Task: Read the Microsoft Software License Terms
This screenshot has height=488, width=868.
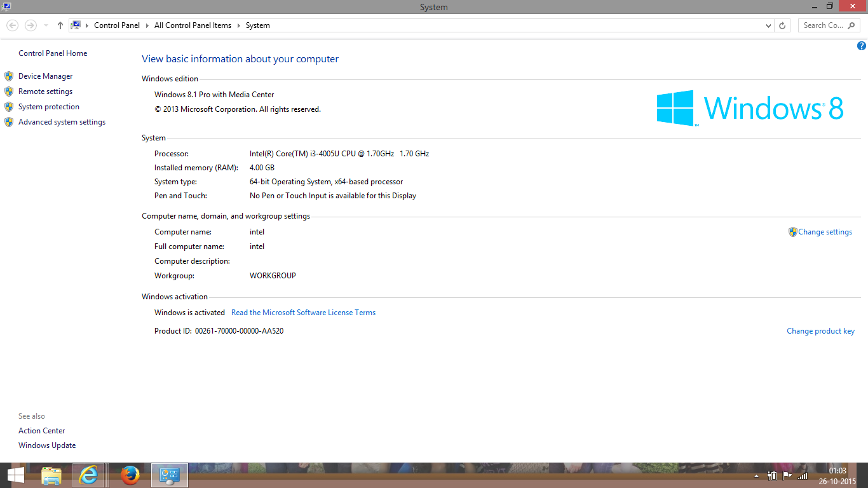Action: point(303,313)
